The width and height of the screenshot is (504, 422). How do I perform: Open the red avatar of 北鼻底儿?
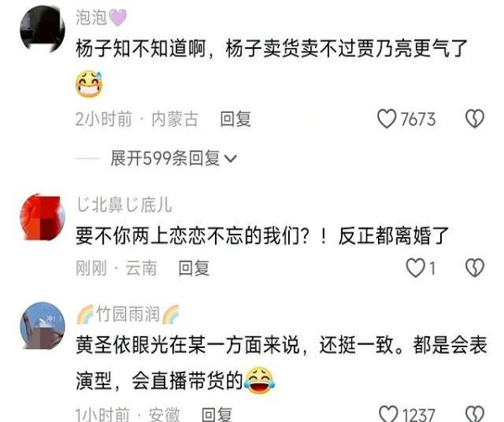point(43,217)
